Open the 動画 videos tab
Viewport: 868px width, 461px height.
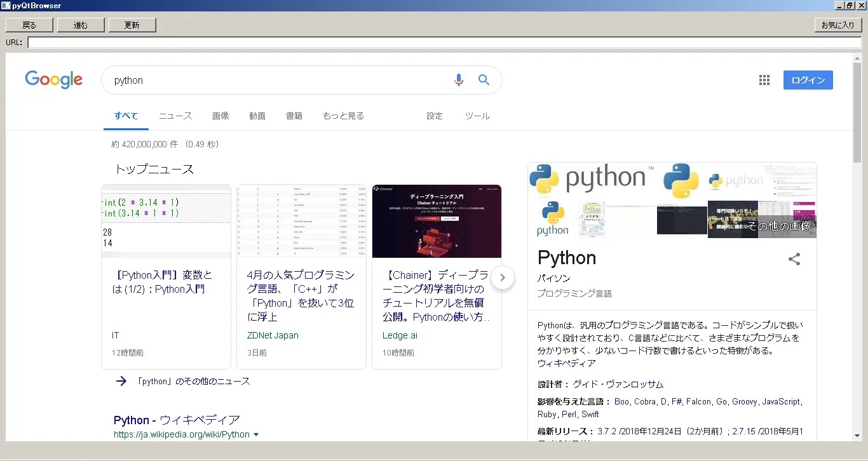pos(257,116)
